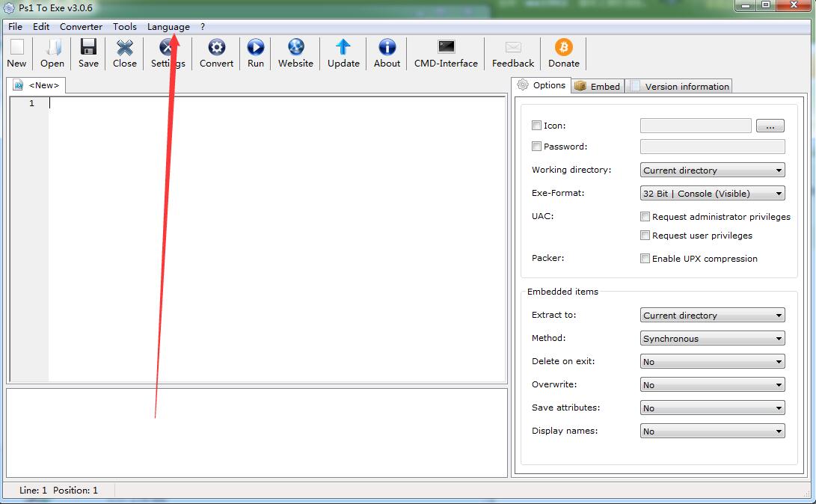
Task: Open the Website globe icon
Action: 295,49
